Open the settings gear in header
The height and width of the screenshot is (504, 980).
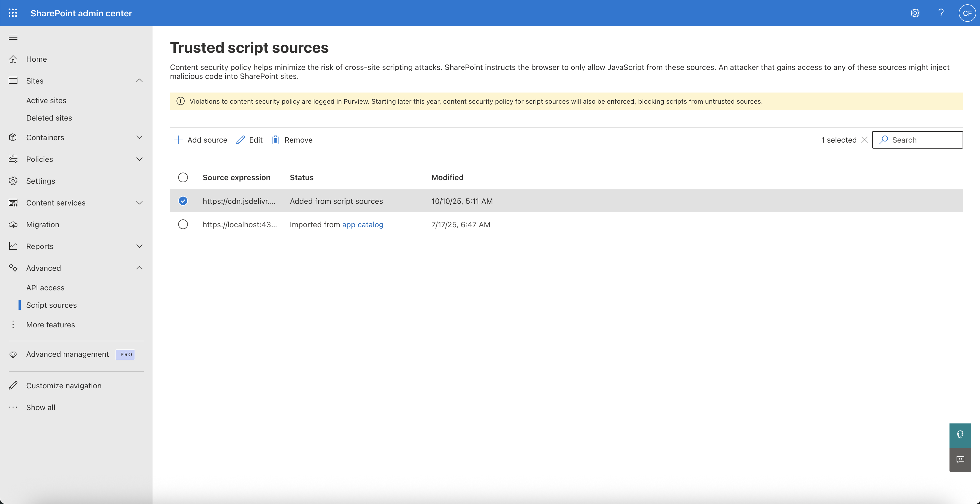coord(915,13)
